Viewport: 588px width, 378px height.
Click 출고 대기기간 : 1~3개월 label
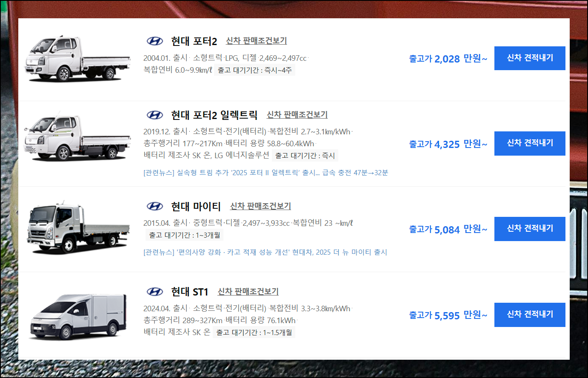[x=185, y=235]
